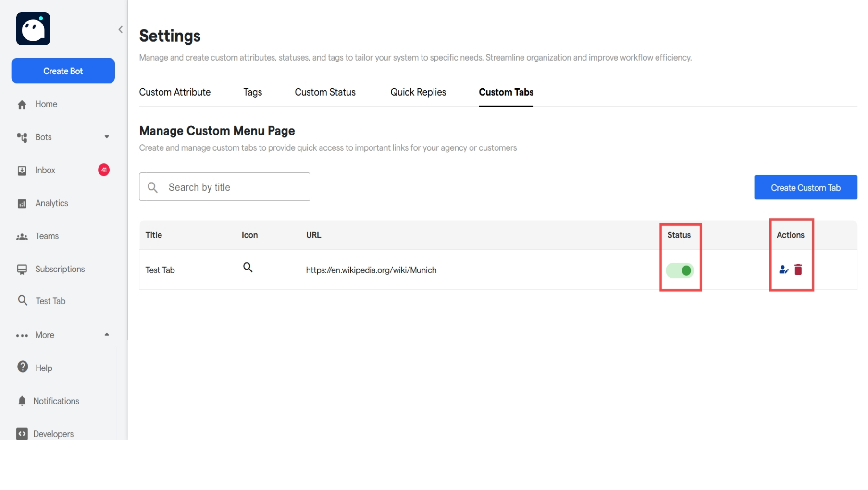Image resolution: width=868 pixels, height=490 pixels.
Task: Click the More three-dots icon
Action: (22, 335)
